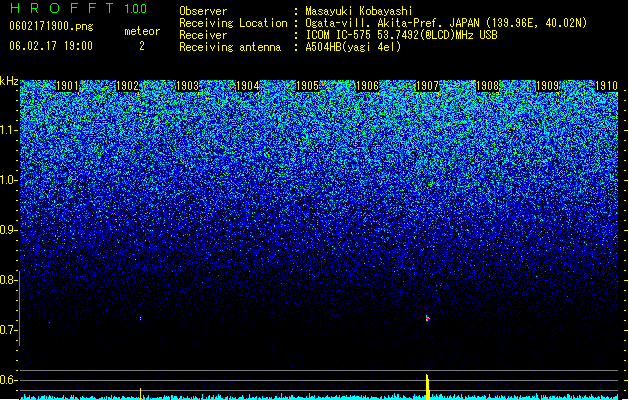Click the 1906 time marker
629x400 pixels.
click(367, 86)
